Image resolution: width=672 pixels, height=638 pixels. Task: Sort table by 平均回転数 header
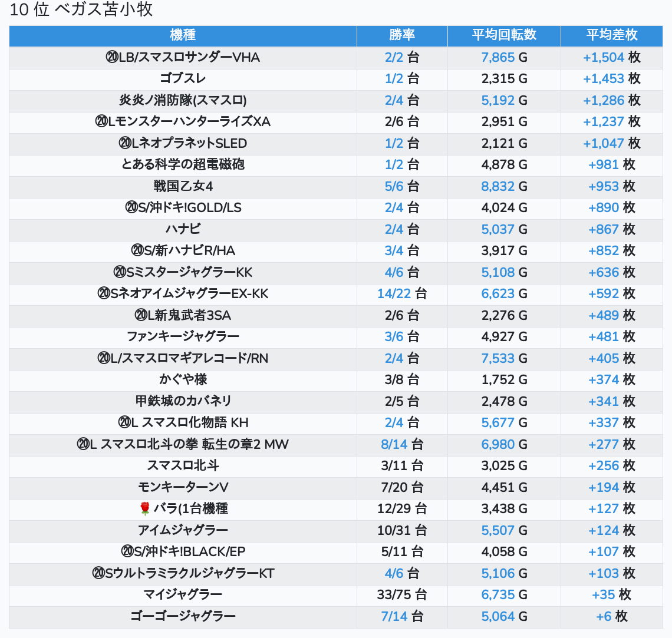(x=504, y=35)
